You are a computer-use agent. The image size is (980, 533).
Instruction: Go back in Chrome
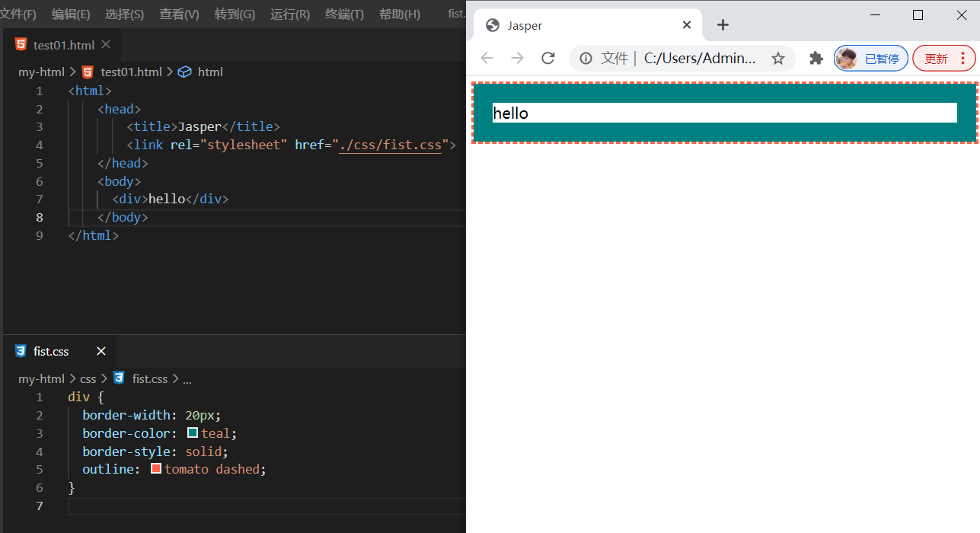[x=487, y=59]
